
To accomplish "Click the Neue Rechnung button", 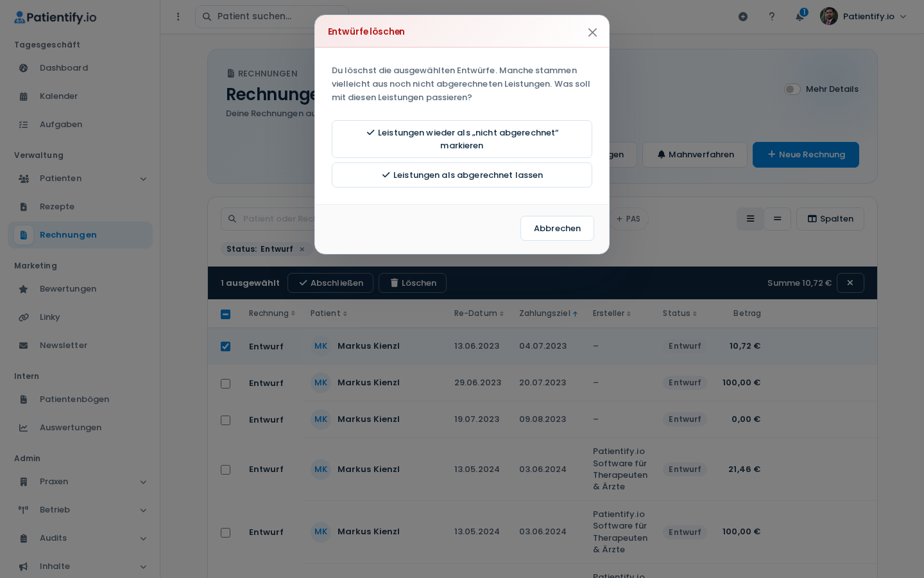I will click(x=806, y=155).
